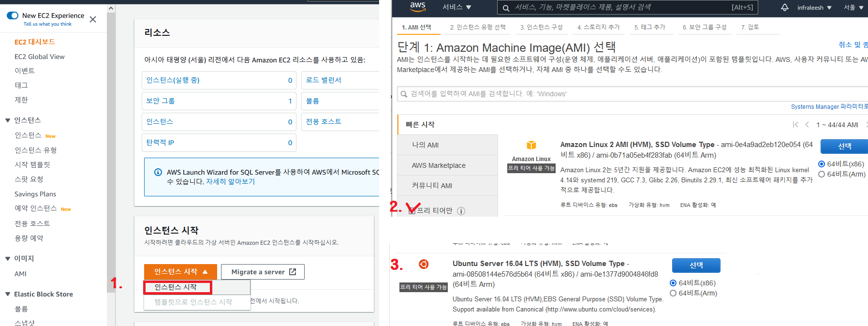Open Savings Plans in the sidebar

pos(35,194)
